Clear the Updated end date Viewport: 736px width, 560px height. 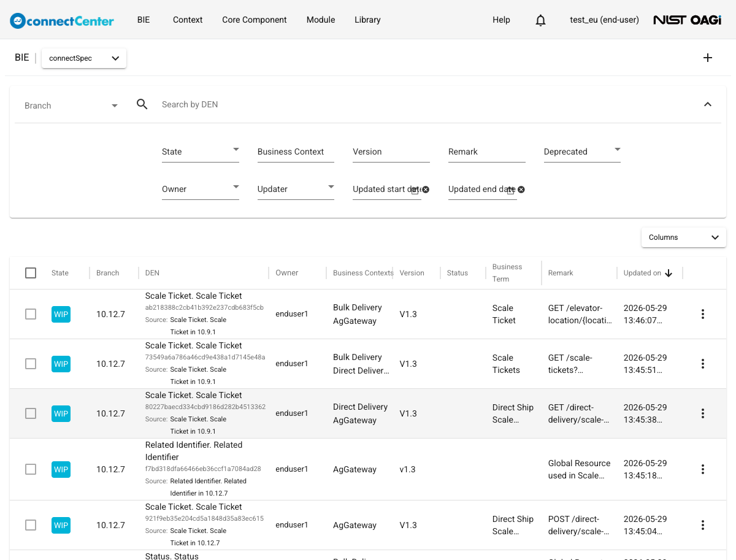(x=521, y=190)
